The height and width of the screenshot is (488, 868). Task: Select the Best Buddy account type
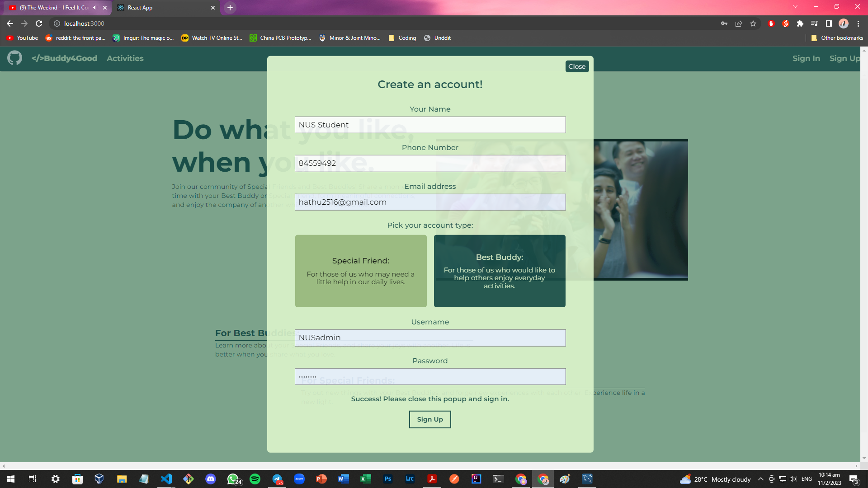click(500, 271)
